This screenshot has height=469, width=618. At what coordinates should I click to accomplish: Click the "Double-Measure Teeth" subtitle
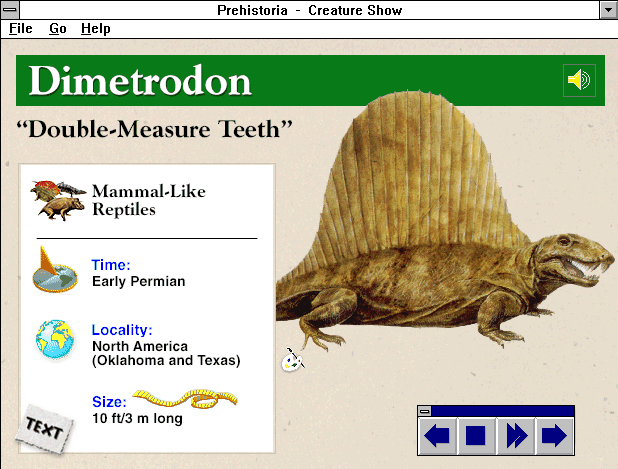point(154,129)
